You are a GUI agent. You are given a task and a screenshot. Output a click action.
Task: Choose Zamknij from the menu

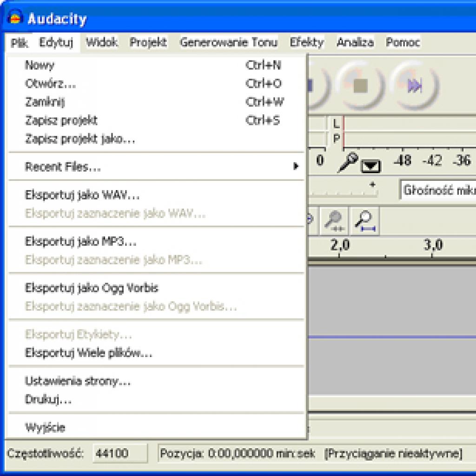point(156,102)
